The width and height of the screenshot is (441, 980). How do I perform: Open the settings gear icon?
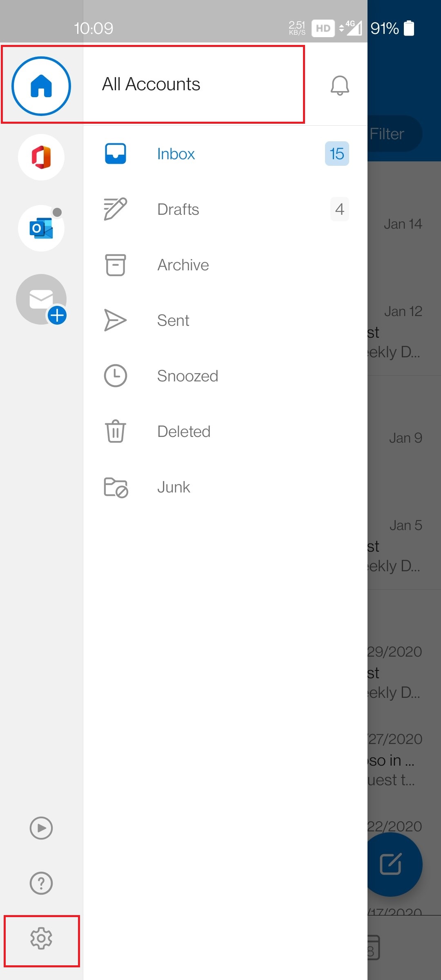(41, 938)
